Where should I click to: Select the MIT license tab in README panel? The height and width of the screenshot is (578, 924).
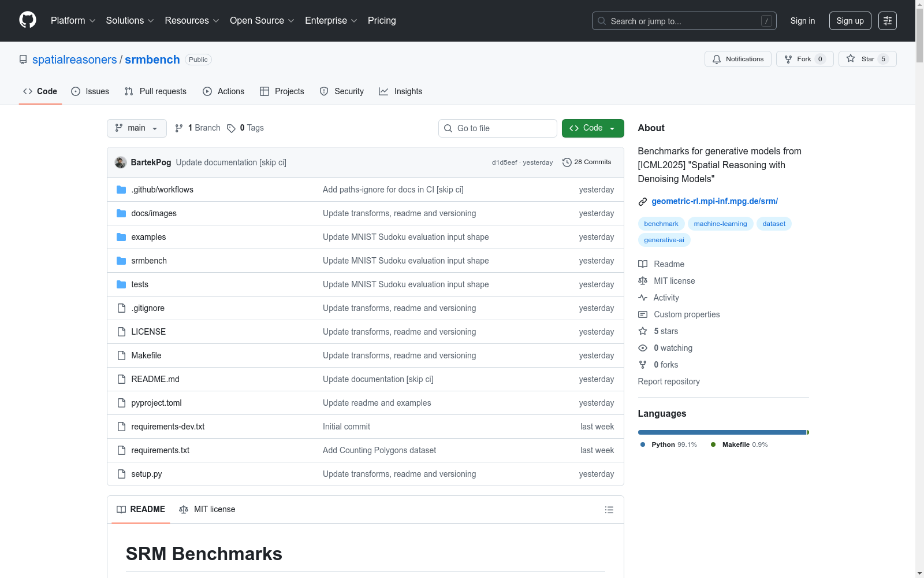point(207,509)
